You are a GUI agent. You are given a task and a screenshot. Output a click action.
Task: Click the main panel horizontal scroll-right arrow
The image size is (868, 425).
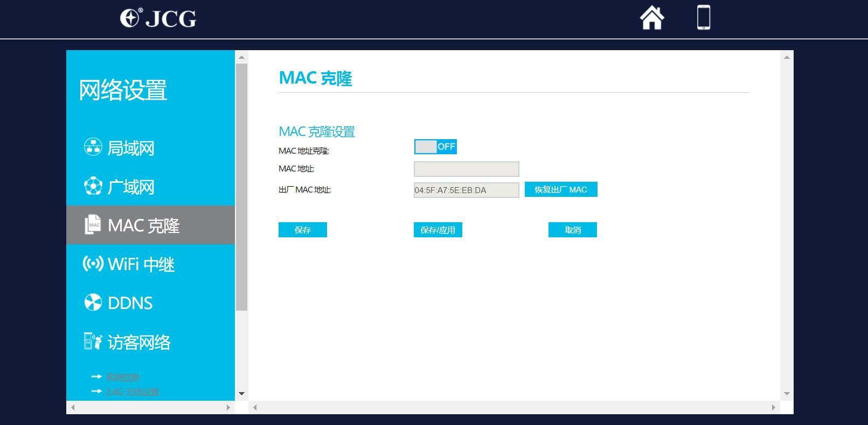[773, 407]
